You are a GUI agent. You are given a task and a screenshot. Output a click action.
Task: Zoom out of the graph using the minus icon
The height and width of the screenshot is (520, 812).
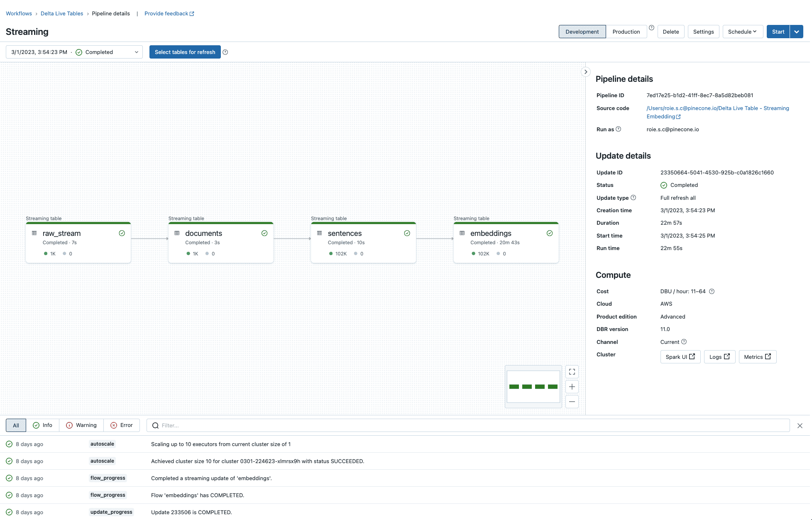pos(572,402)
